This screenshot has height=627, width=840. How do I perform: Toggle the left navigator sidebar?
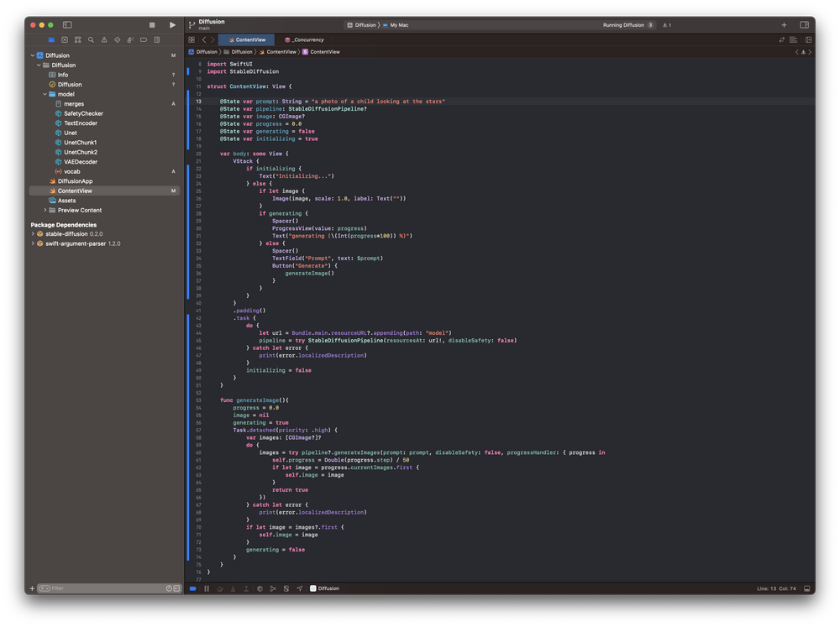pos(67,25)
